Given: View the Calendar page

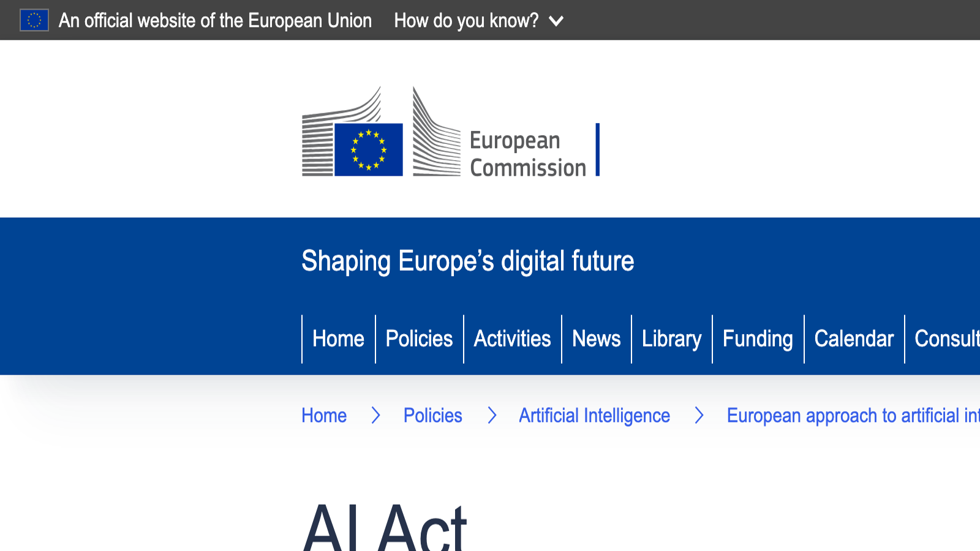Looking at the screenshot, I should coord(854,339).
